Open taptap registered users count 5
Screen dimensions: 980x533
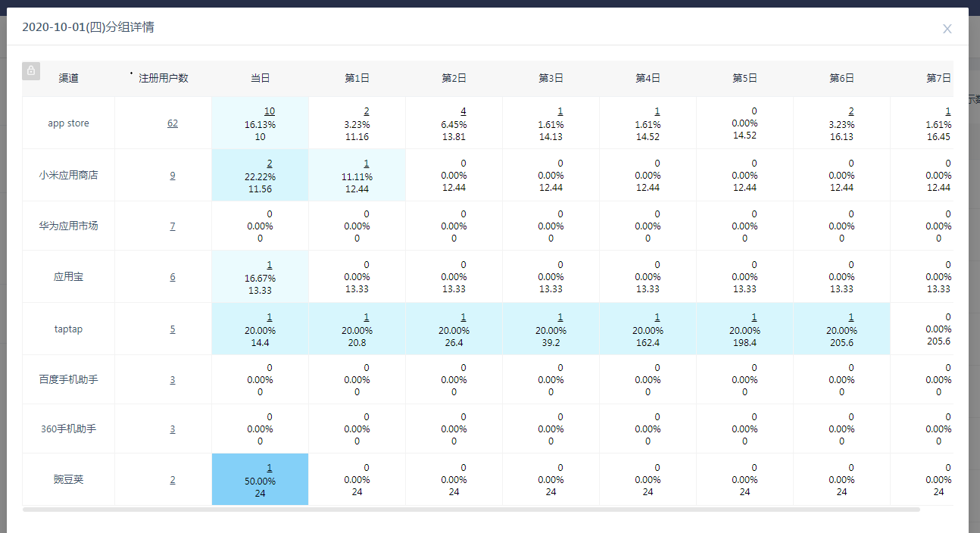click(173, 329)
